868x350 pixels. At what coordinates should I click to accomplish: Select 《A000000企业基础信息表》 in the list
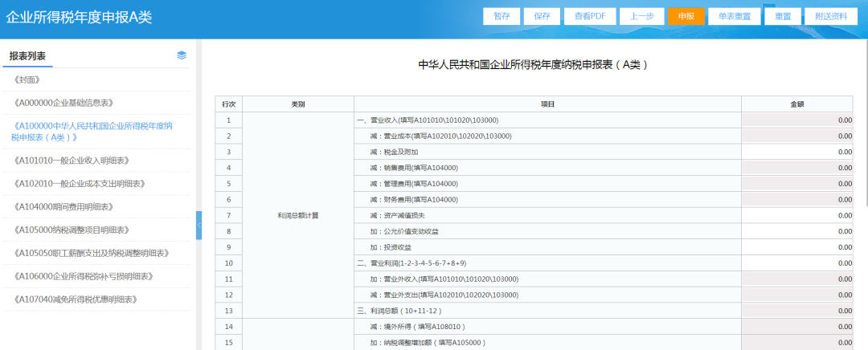[x=63, y=103]
